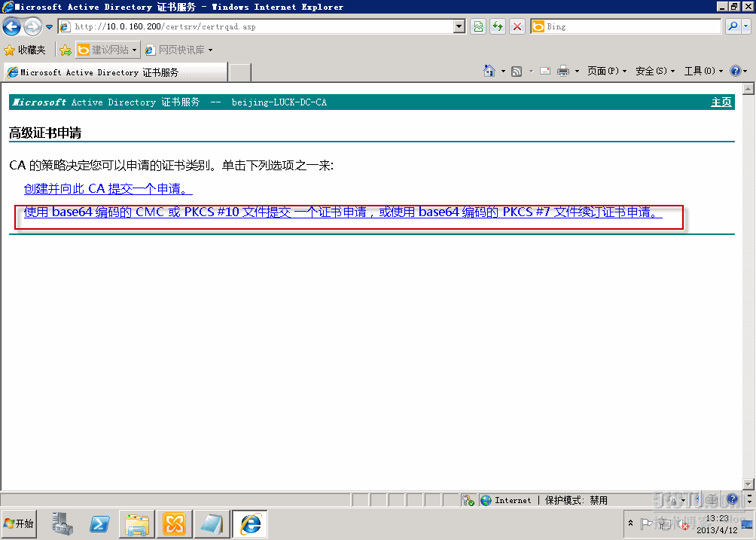Open the recent pages dropdown arrow
The image size is (756, 540).
click(49, 27)
